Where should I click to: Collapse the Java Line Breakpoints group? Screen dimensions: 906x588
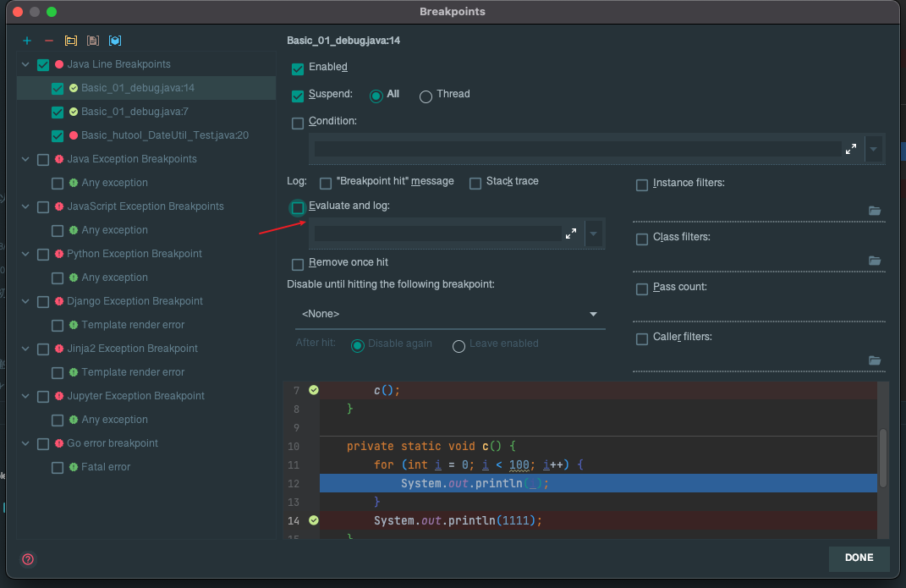point(25,64)
